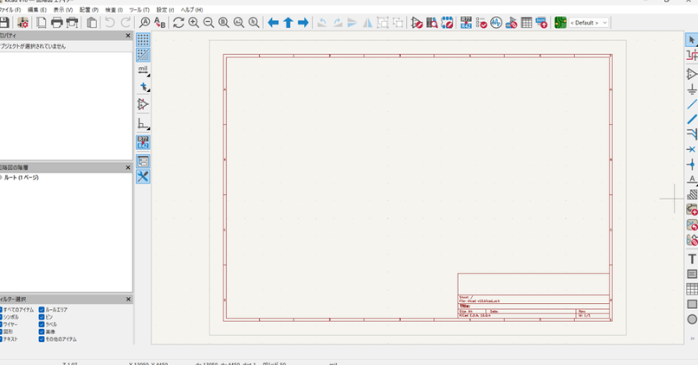Activate the selection arrow tool
The width and height of the screenshot is (698, 365).
tap(691, 40)
